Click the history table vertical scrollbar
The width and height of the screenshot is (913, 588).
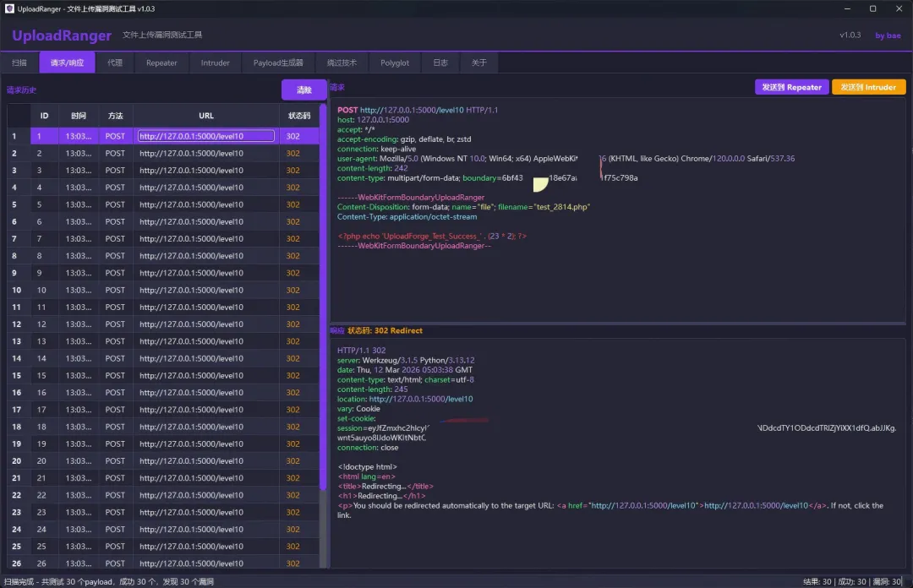[x=323, y=297]
